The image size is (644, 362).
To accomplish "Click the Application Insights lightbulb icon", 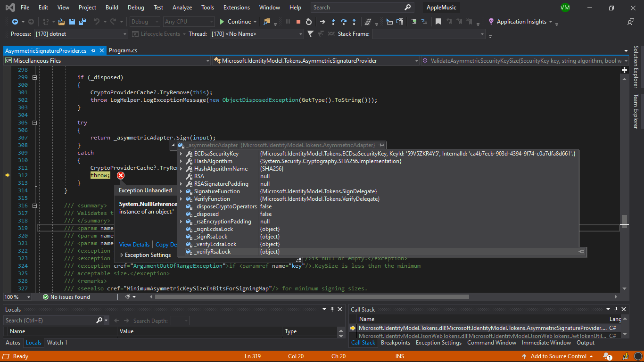I will click(490, 22).
